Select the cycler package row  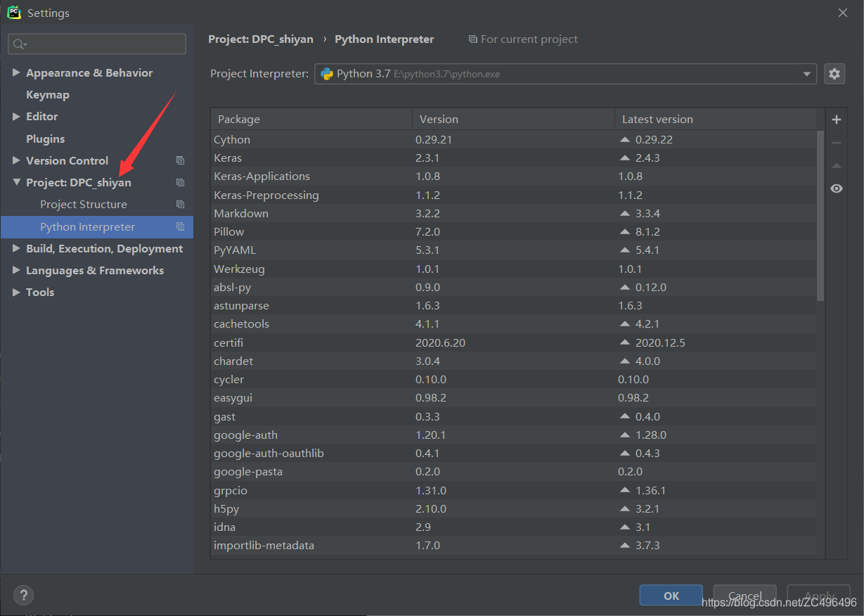[514, 379]
